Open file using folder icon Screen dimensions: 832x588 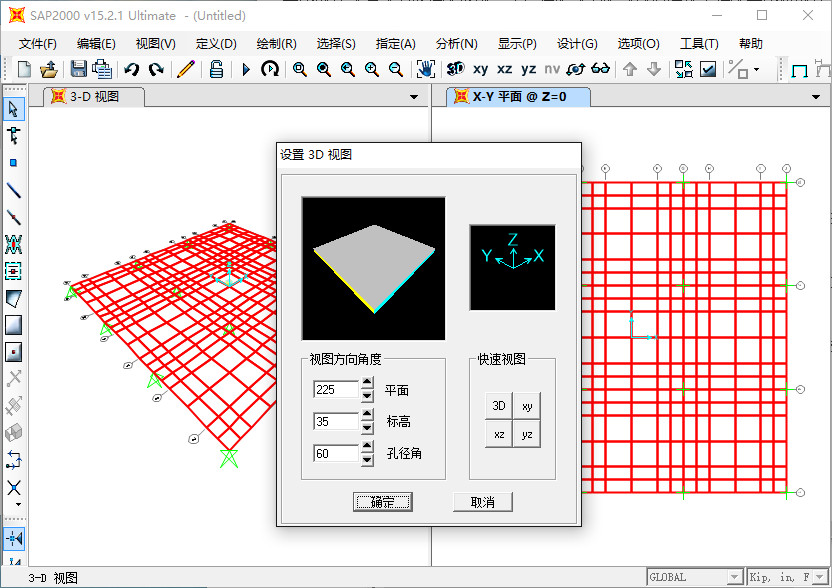pos(49,69)
